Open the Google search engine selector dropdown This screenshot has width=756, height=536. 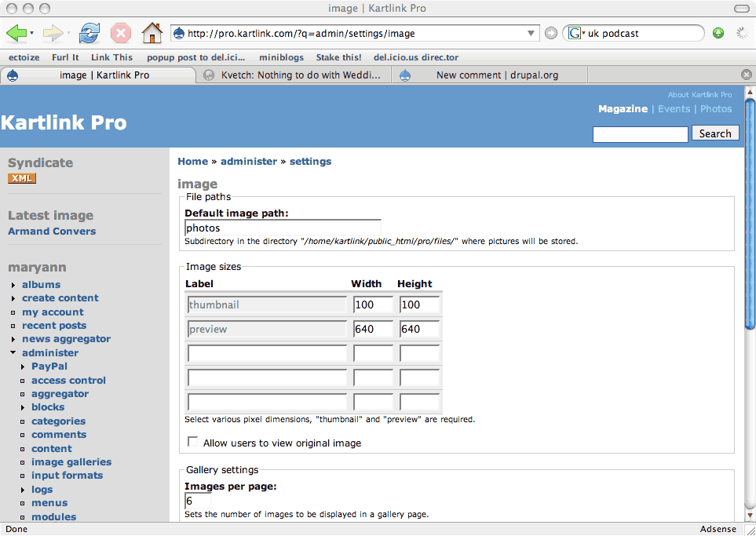click(580, 33)
